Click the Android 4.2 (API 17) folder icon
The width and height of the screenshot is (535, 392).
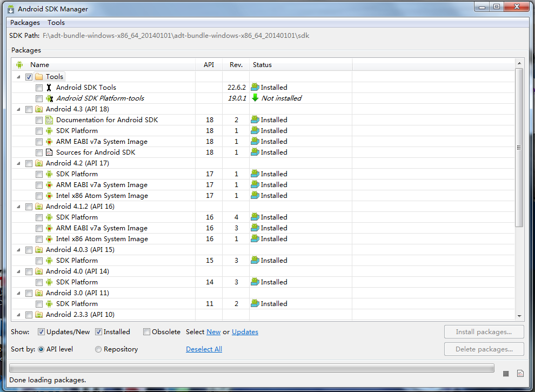(x=39, y=163)
